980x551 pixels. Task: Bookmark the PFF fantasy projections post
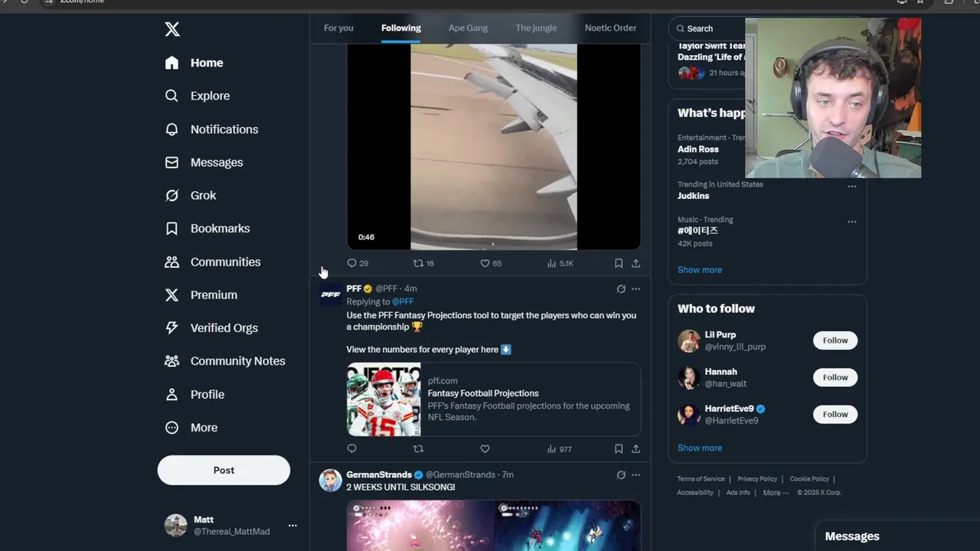[619, 449]
